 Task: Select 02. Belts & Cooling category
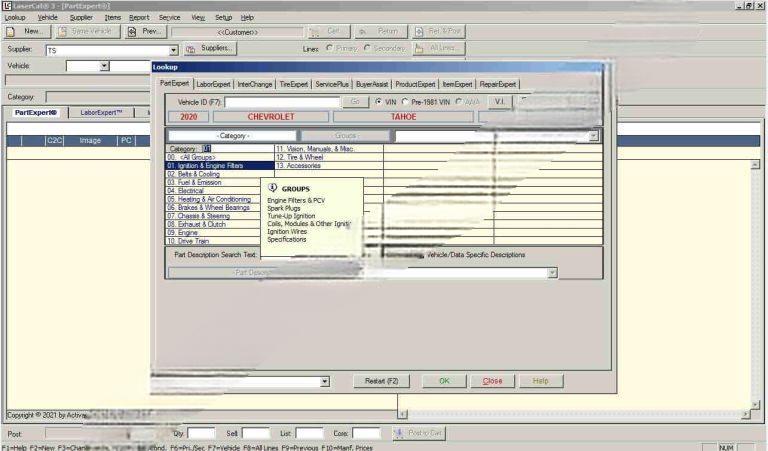(220, 174)
